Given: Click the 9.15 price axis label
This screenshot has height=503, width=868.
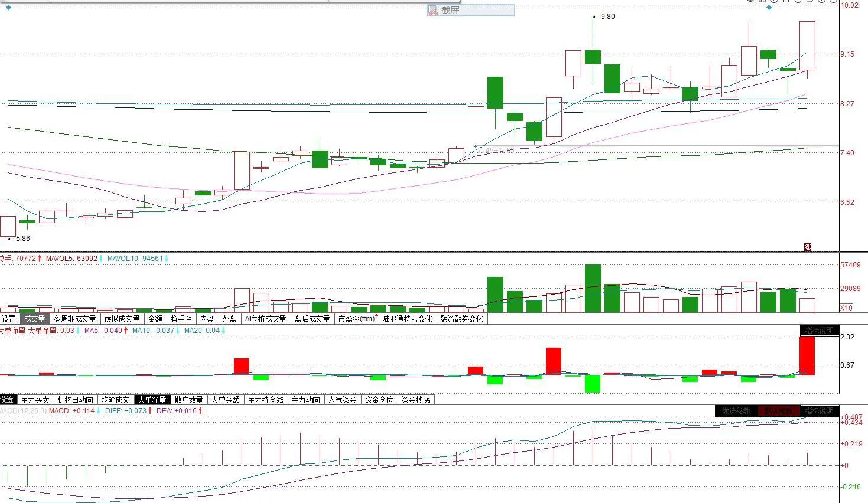Looking at the screenshot, I should pyautogui.click(x=847, y=54).
